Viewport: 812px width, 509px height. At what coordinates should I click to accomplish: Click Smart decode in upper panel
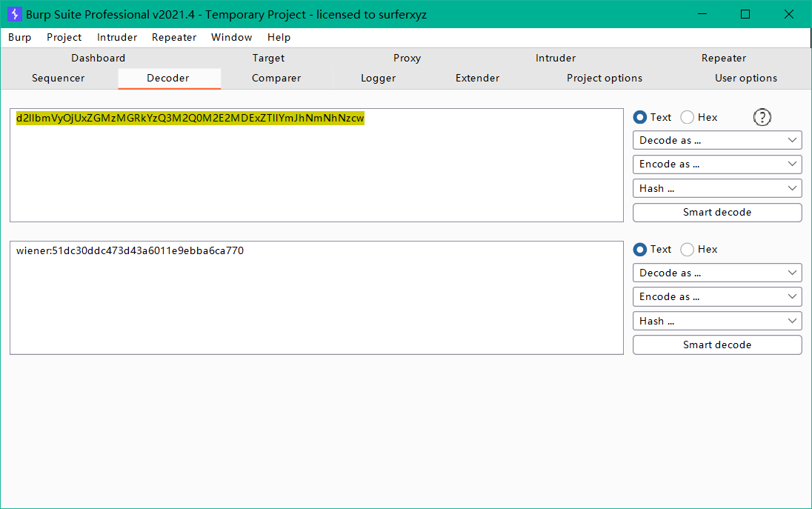(x=717, y=213)
